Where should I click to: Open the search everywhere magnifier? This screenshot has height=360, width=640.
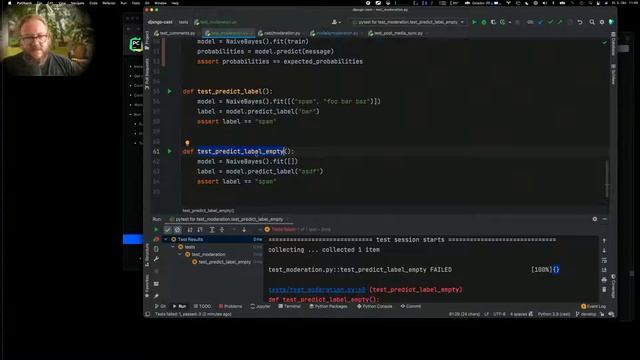[x=592, y=22]
